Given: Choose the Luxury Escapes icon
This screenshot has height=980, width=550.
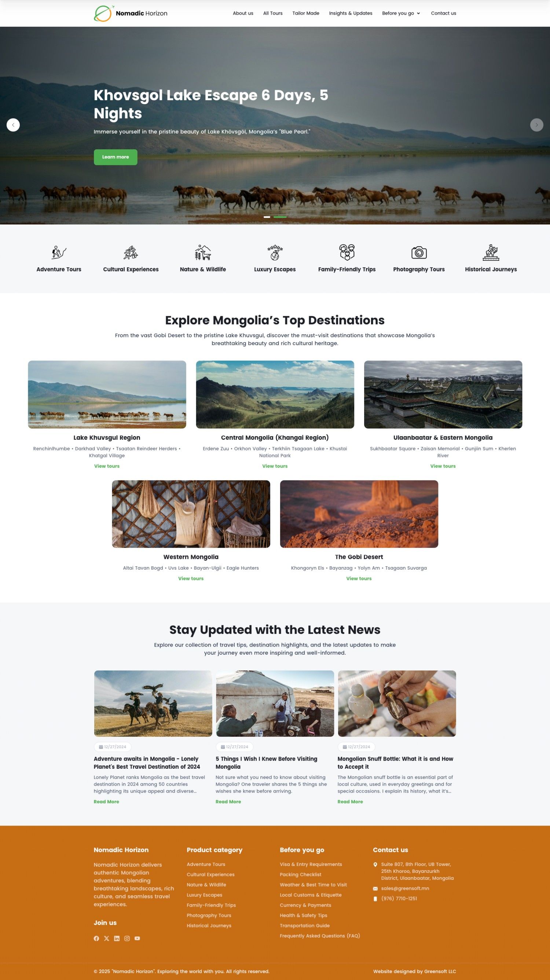Looking at the screenshot, I should click(x=275, y=253).
